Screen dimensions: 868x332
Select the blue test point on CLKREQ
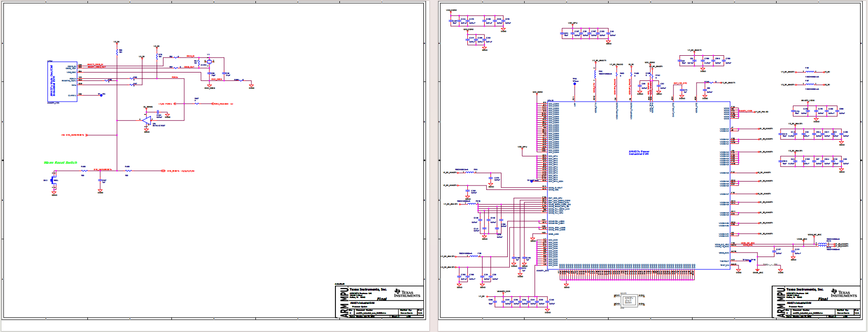pos(101,95)
